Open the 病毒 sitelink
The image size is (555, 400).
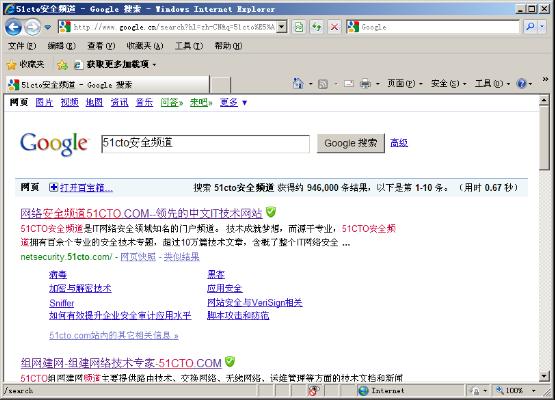tap(58, 275)
